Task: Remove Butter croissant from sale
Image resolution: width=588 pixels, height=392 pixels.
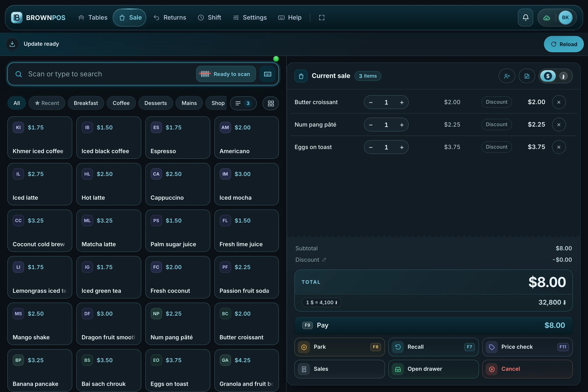Action: point(559,102)
